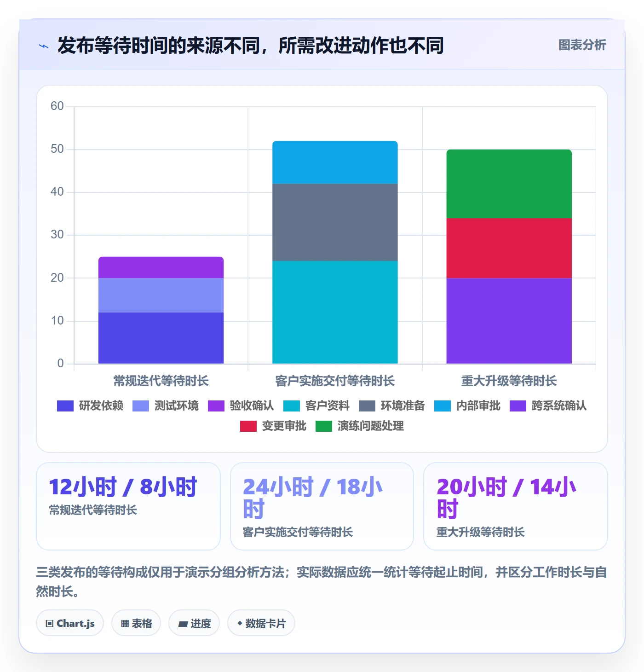644x672 pixels.
Task: Open the 24小时 / 18小时 data card
Action: coord(322,506)
